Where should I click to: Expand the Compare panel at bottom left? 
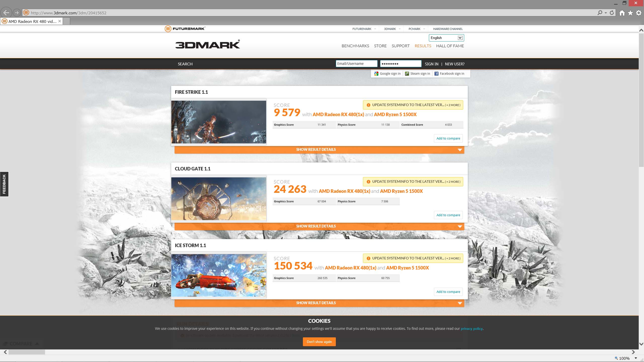coord(21,344)
